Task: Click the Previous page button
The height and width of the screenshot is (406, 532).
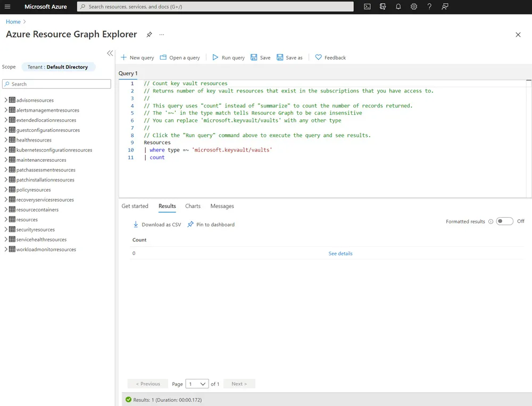Action: tap(147, 384)
